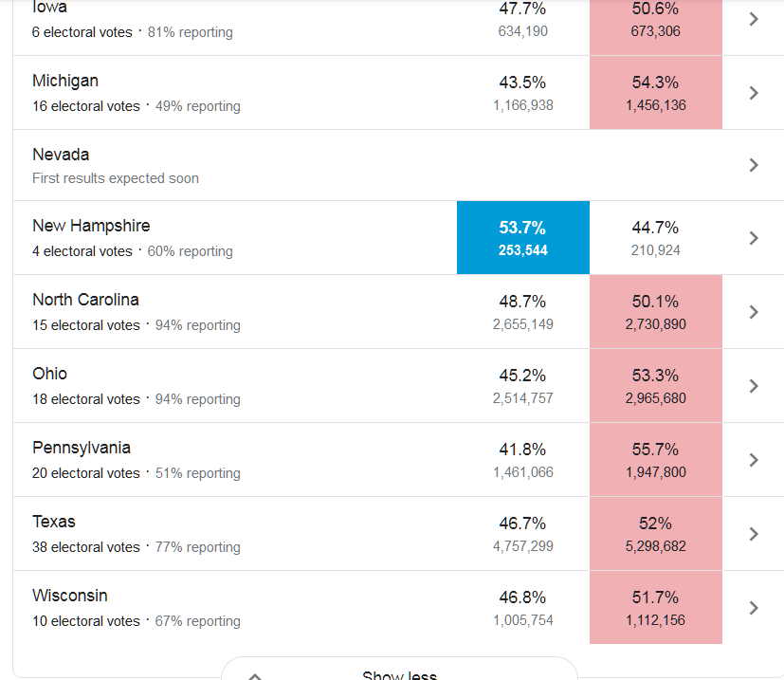Click the Pennsylvania row arrow icon
The width and height of the screenshot is (784, 680).
pyautogui.click(x=754, y=460)
